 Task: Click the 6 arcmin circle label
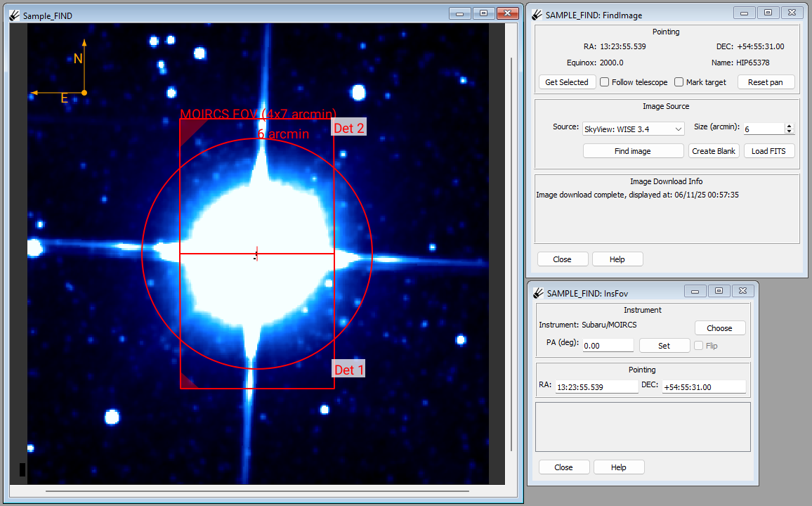(x=283, y=134)
